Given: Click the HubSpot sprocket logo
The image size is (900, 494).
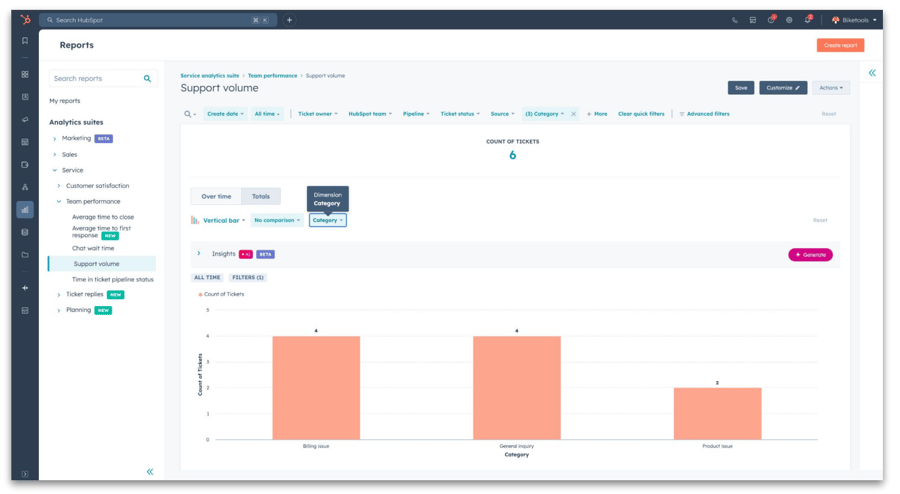Looking at the screenshot, I should (25, 20).
